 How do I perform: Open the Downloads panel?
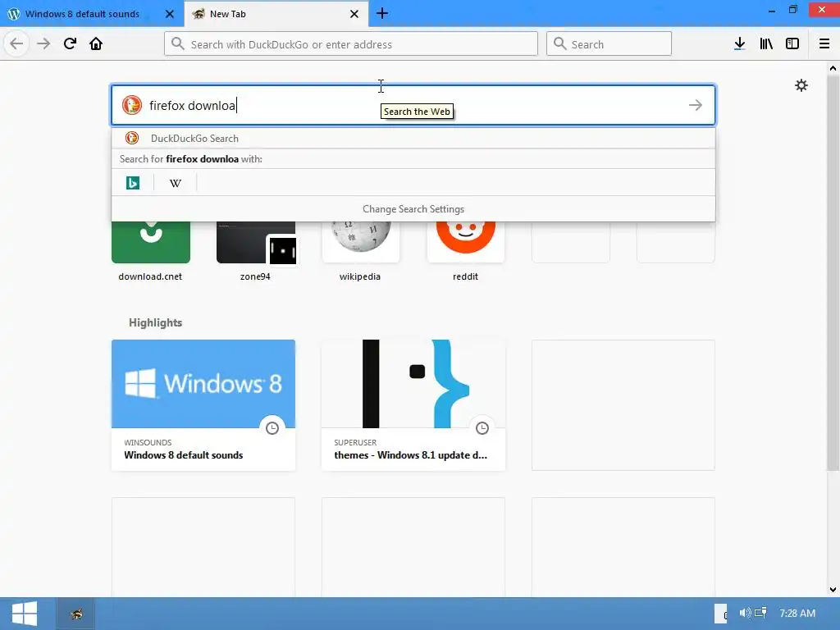coord(739,44)
